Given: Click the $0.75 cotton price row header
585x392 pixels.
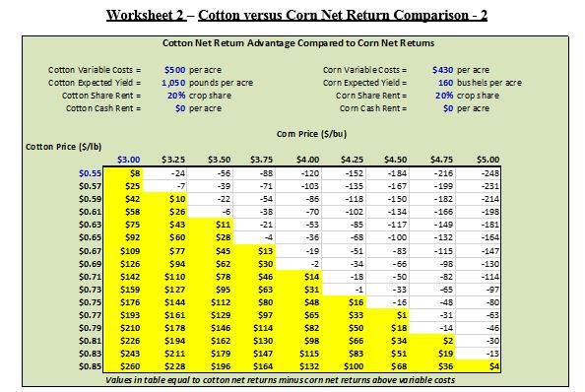Looking at the screenshot, I should point(90,302).
